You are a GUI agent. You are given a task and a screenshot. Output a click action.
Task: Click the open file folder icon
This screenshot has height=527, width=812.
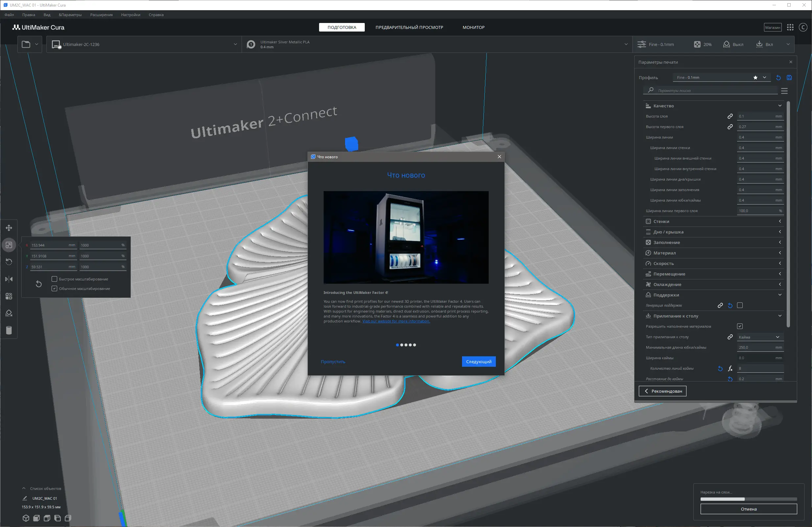click(x=26, y=44)
